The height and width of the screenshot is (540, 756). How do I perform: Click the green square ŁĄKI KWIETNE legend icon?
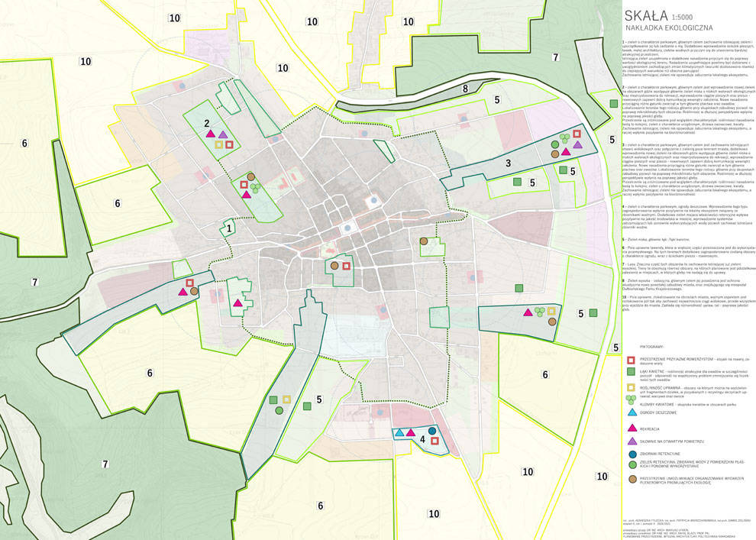(630, 371)
